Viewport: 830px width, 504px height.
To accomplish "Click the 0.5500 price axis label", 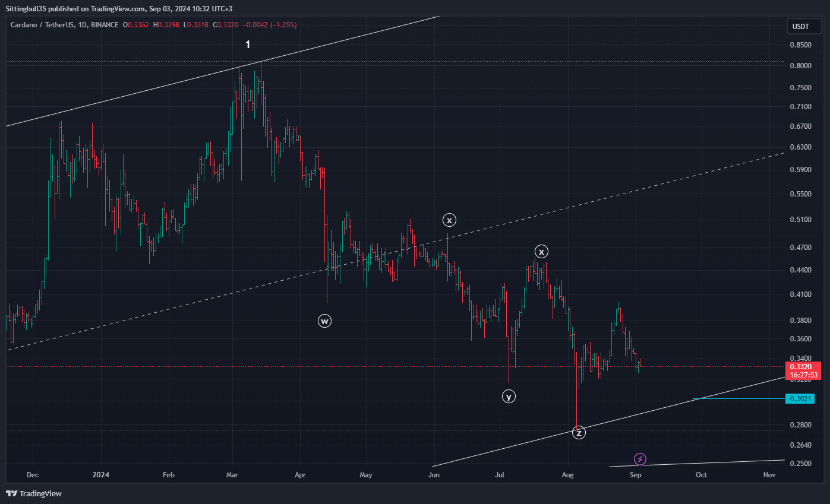I will (x=801, y=194).
